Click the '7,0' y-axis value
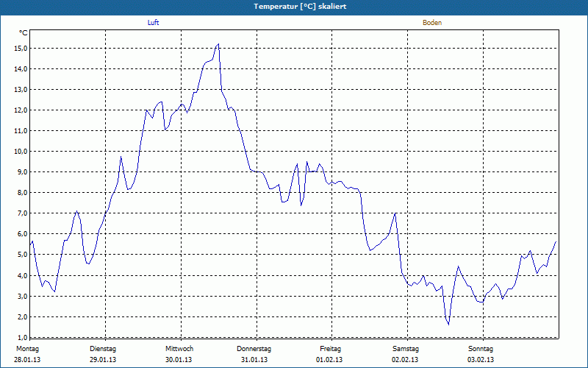This screenshot has height=368, width=588. 22,213
